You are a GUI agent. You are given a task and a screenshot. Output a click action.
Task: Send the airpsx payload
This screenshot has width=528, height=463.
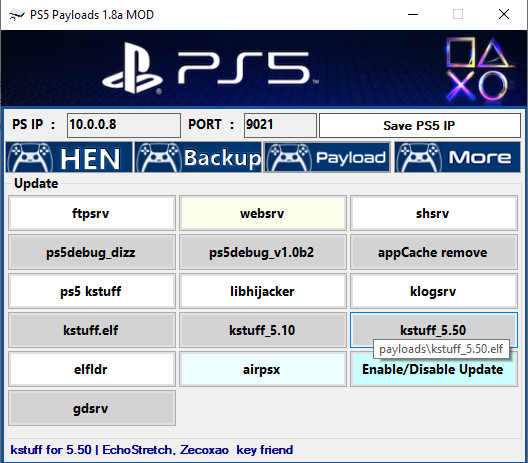263,369
